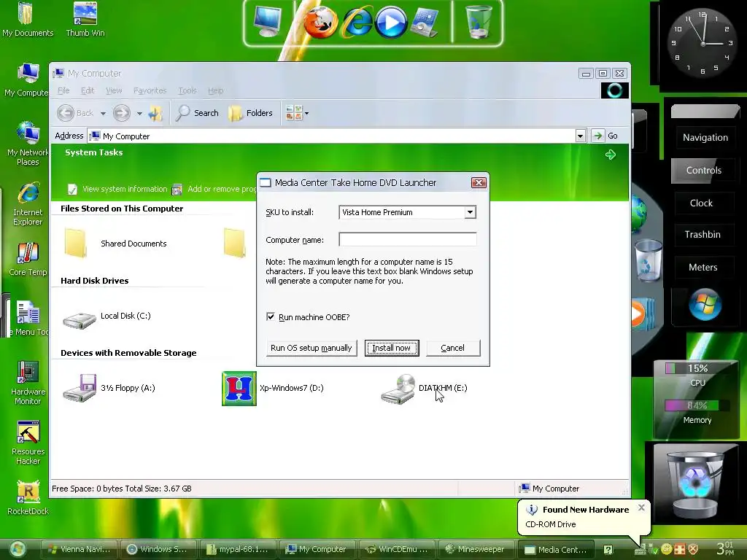Click the Windows orb in sidebar
Image resolution: width=747 pixels, height=560 pixels.
click(705, 304)
